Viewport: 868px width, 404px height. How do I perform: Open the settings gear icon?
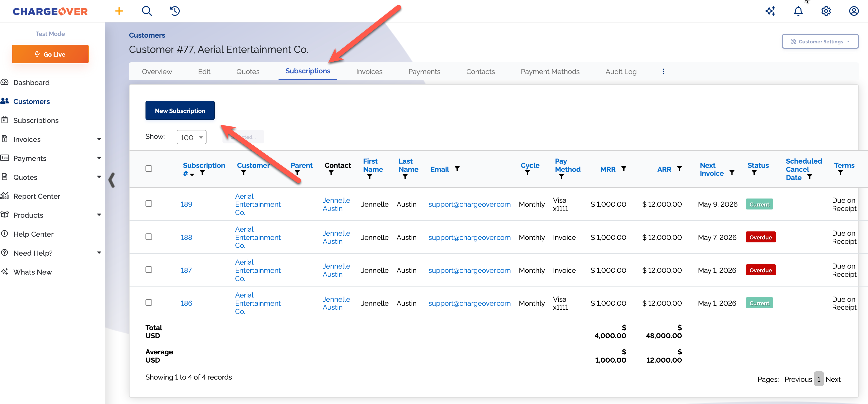click(x=826, y=11)
